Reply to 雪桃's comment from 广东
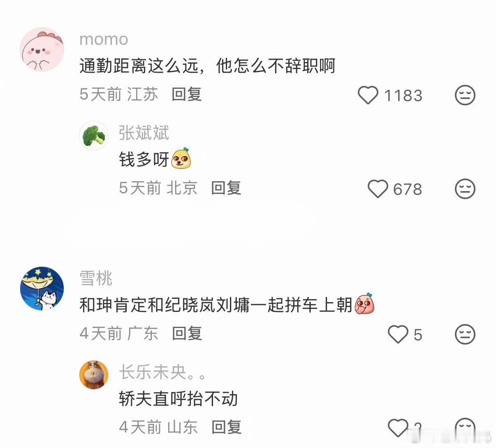Screen dimensions: 496x448 187,333
